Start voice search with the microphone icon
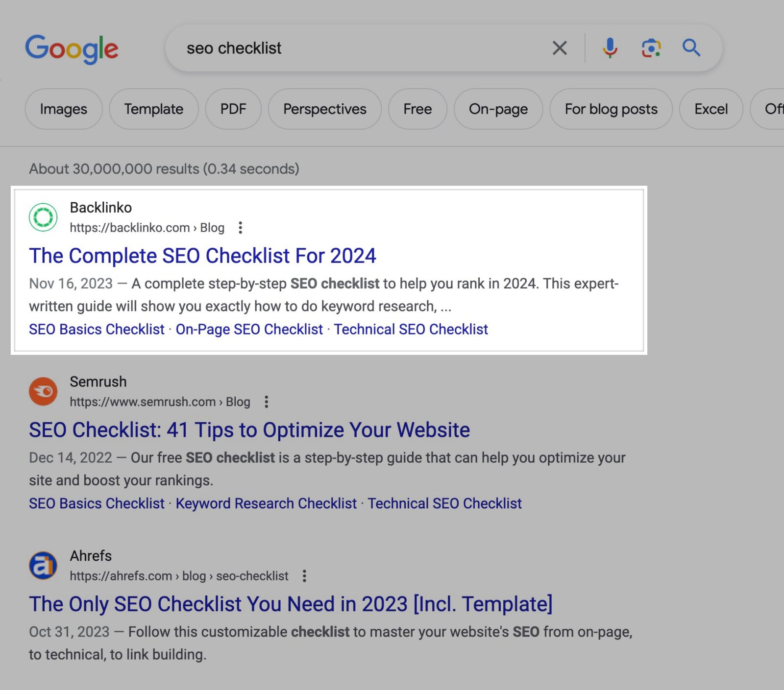The width and height of the screenshot is (784, 690). [x=609, y=48]
